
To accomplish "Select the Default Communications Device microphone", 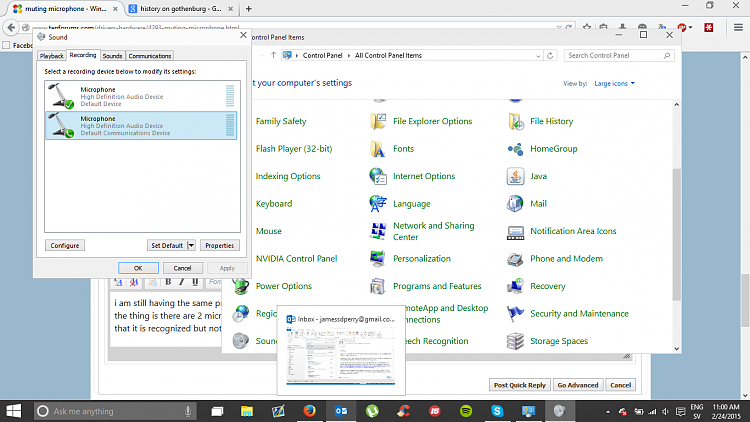I will pos(141,124).
